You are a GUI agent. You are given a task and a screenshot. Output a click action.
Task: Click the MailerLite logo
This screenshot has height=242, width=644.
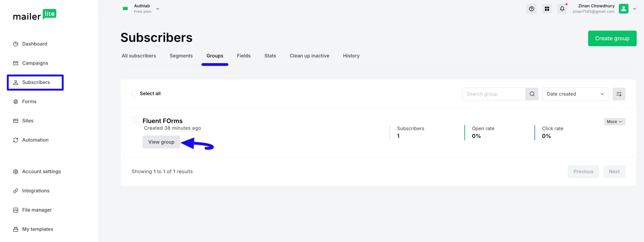[35, 15]
